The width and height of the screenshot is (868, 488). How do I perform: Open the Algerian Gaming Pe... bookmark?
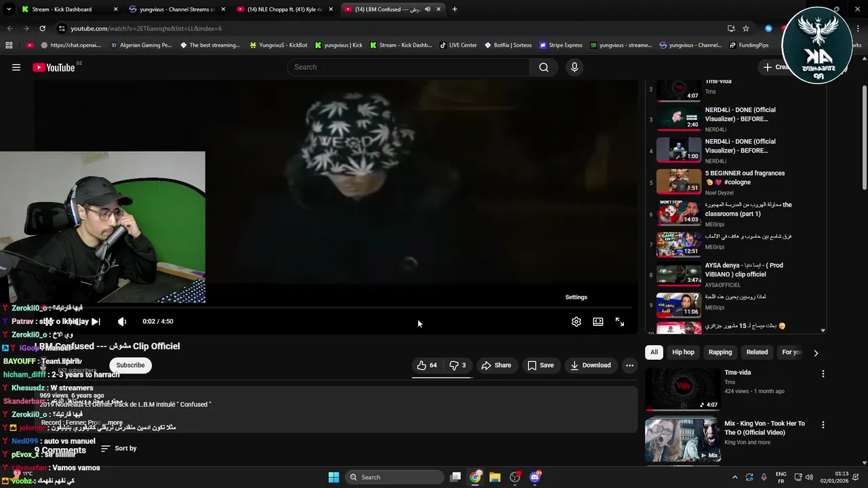tap(140, 45)
